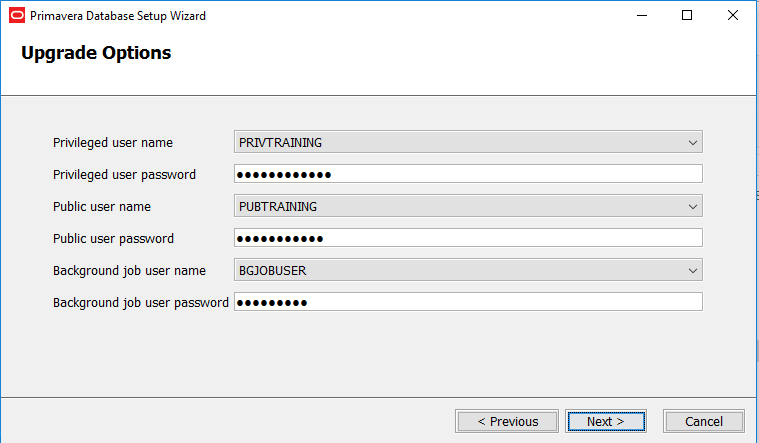Select the PRIVTRAINING value text
The width and height of the screenshot is (759, 443).
pos(280,142)
